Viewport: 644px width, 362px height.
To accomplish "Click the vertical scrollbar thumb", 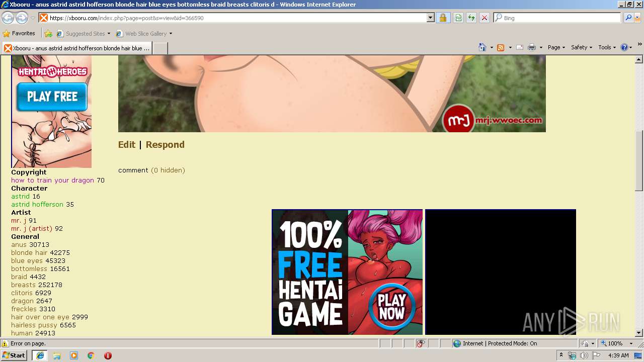I will click(x=639, y=160).
